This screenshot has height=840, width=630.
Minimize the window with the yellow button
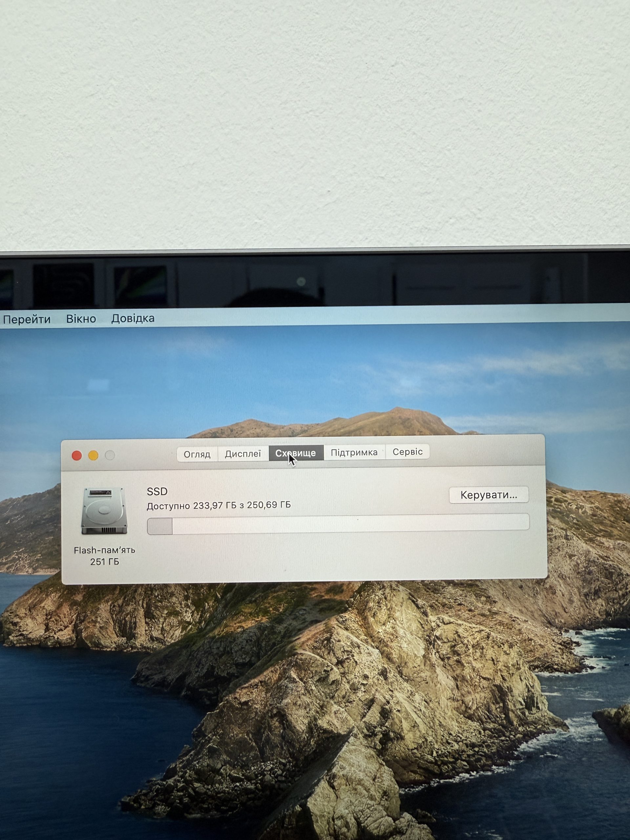pyautogui.click(x=94, y=455)
